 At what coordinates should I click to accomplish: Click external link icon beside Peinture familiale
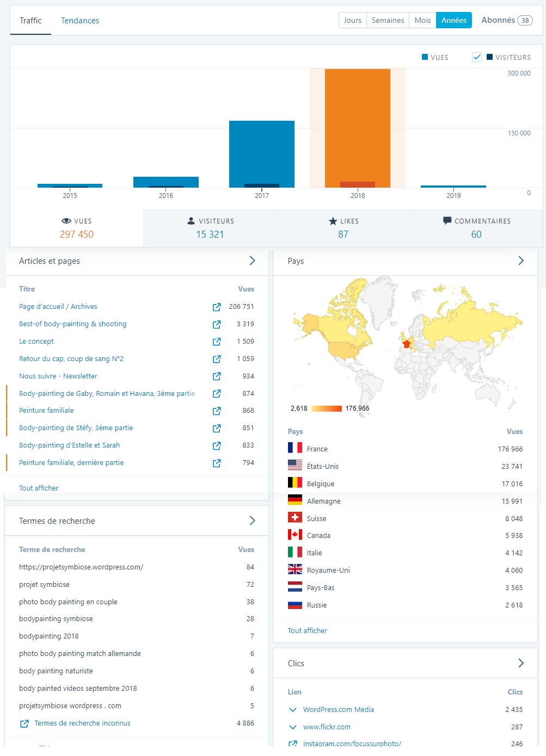point(217,411)
